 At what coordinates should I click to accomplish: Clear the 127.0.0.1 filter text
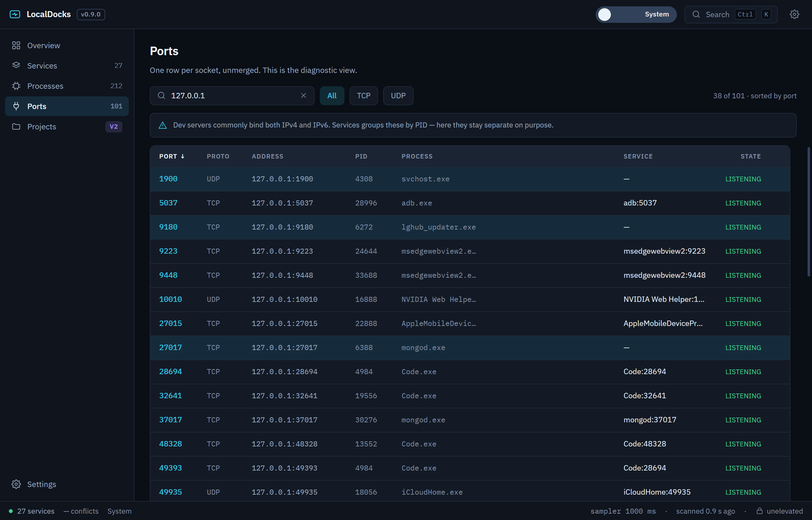(303, 95)
